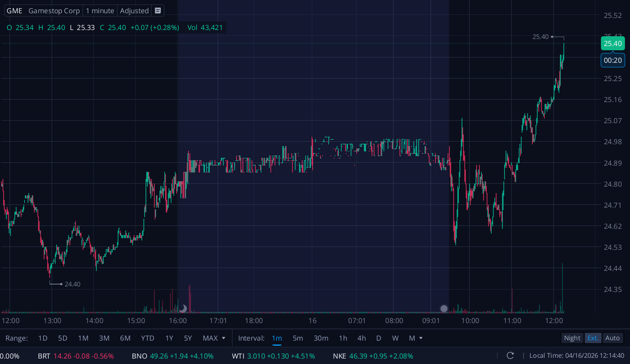The image size is (630, 364).
Task: Set range to 1D
Action: coord(43,338)
